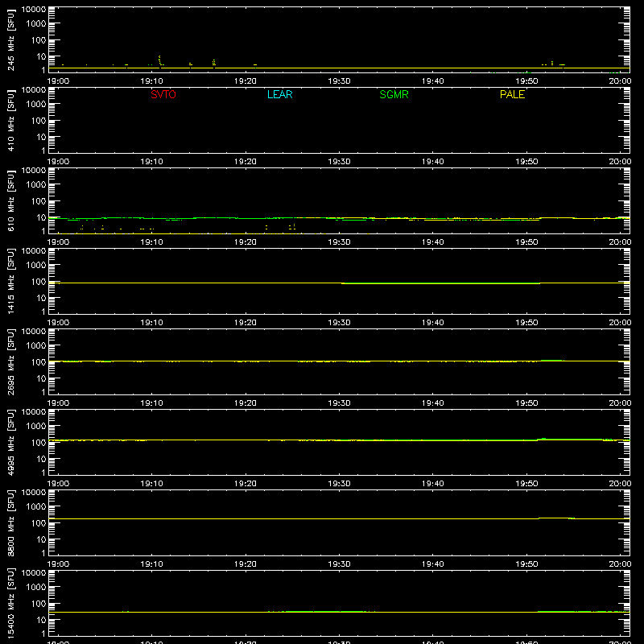Screen dimensions: 644x644
Task: Click the red SVTO station label
Action: [x=163, y=94]
